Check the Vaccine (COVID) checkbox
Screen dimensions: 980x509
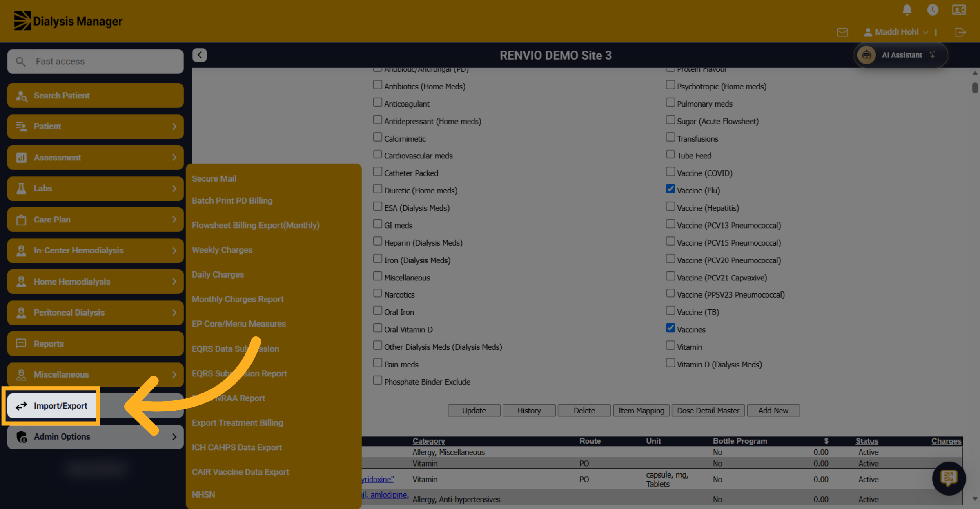point(670,171)
